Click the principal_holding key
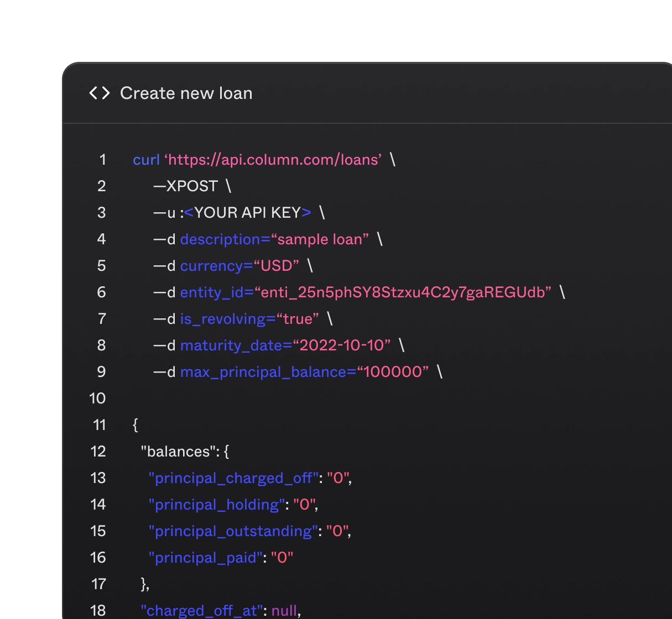Viewport: 672px width, 619px height. [216, 505]
